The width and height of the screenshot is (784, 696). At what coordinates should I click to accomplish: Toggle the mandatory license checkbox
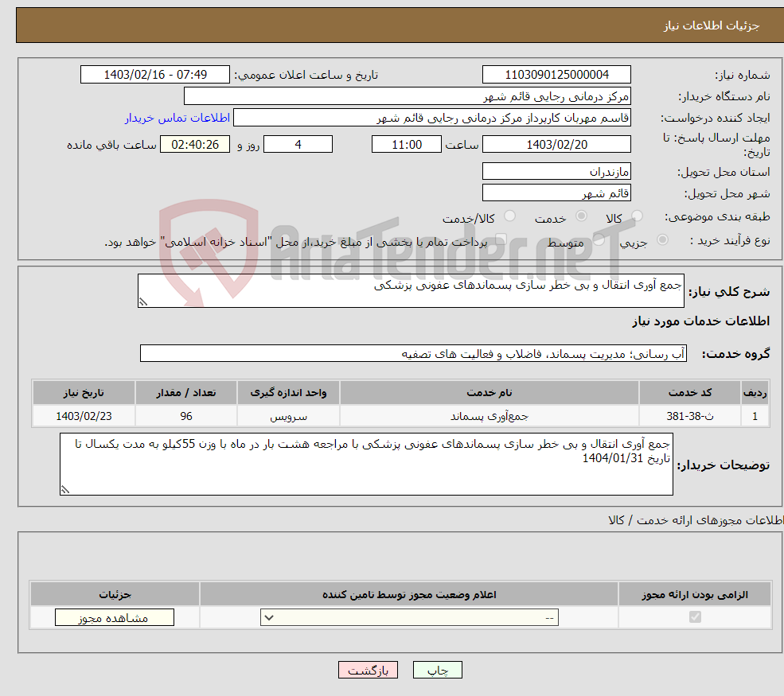pos(695,617)
